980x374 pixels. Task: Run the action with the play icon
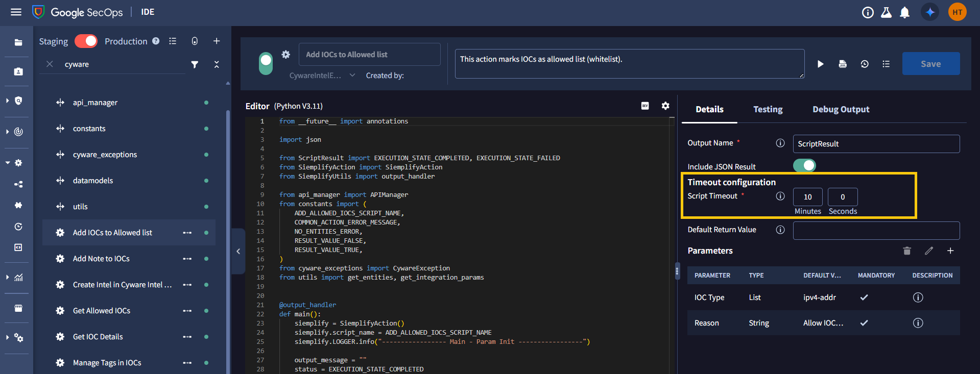[820, 64]
